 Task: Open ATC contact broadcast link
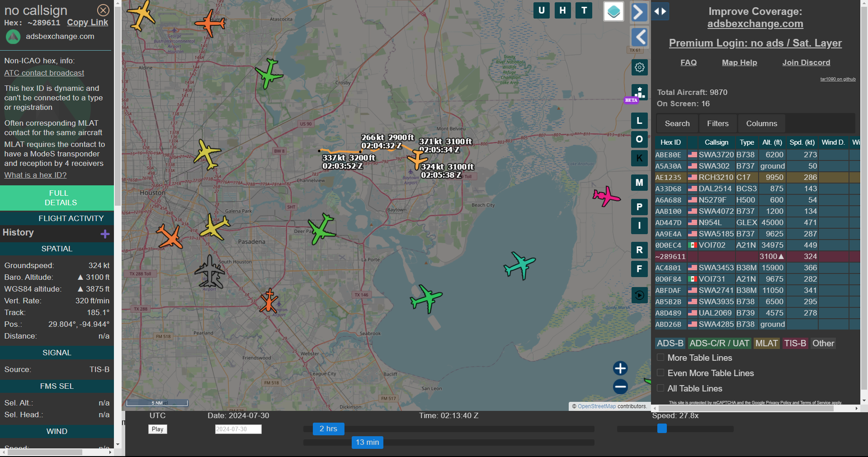pos(44,73)
